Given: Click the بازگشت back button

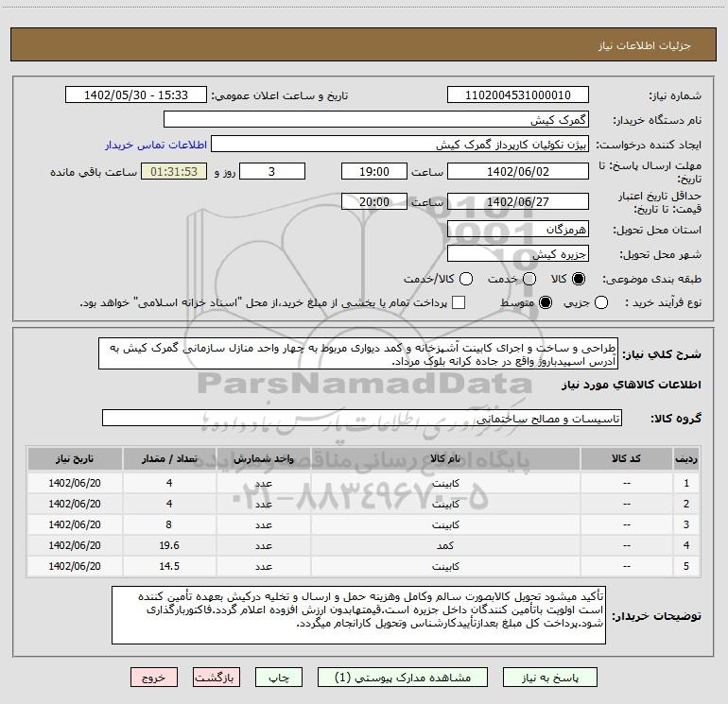Looking at the screenshot, I should pyautogui.click(x=217, y=678).
